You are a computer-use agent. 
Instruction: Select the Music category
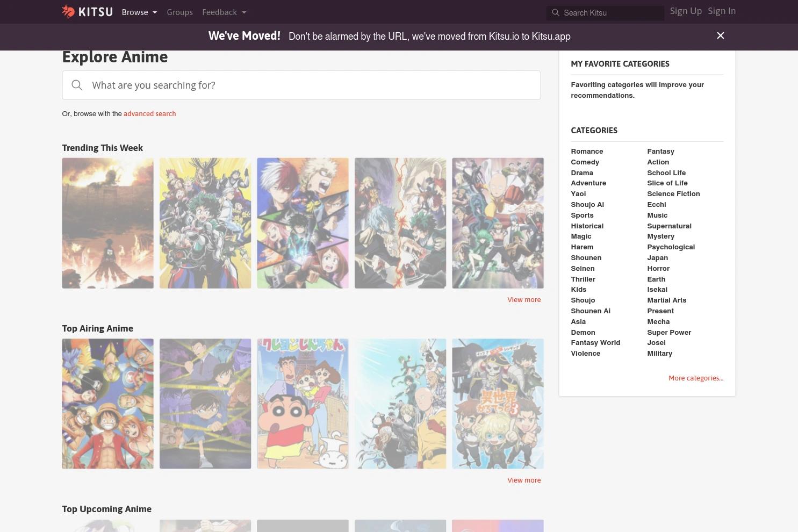657,215
